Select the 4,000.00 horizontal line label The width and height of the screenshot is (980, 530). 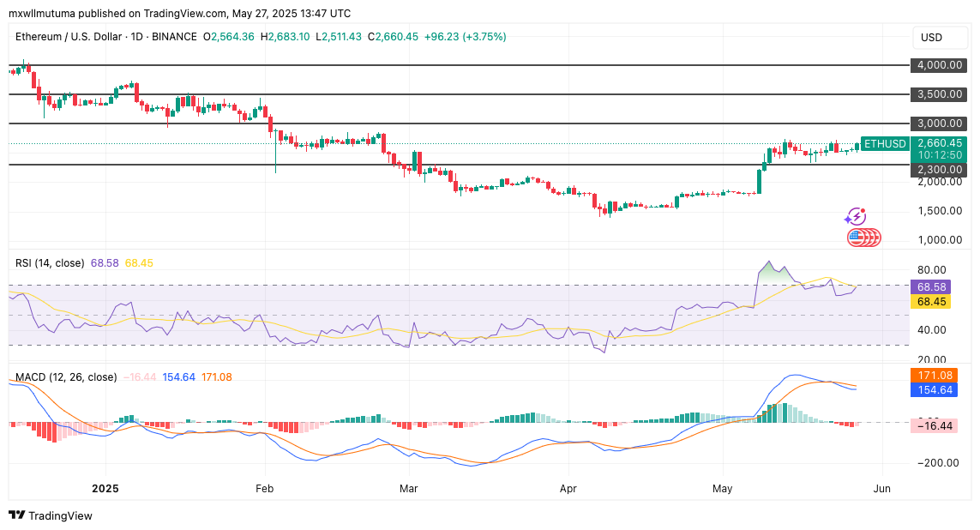click(940, 65)
